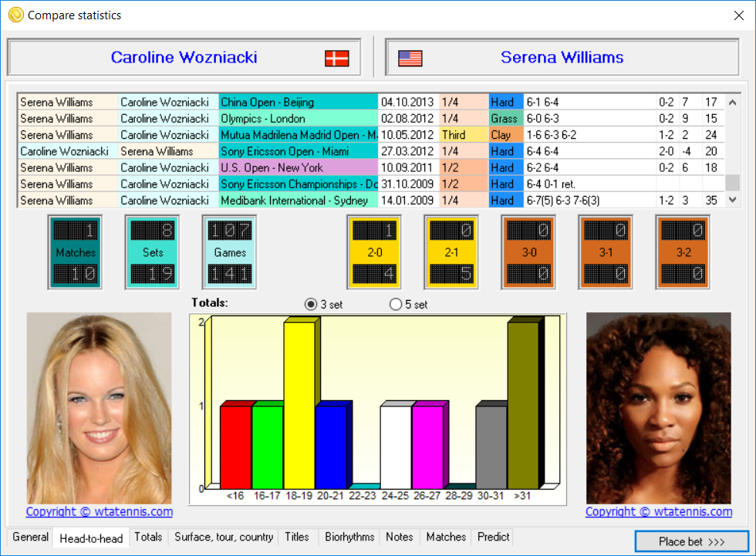Click the Games scoreboard tile

pyautogui.click(x=230, y=252)
